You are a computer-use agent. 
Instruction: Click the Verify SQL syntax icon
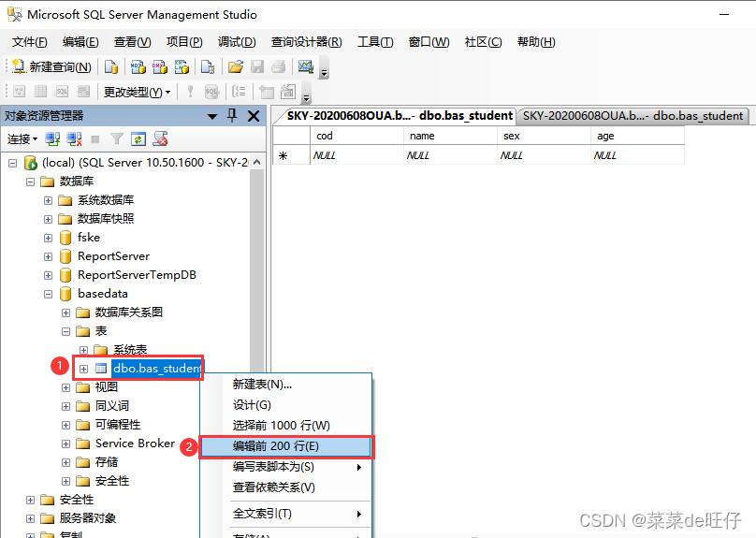click(x=211, y=91)
